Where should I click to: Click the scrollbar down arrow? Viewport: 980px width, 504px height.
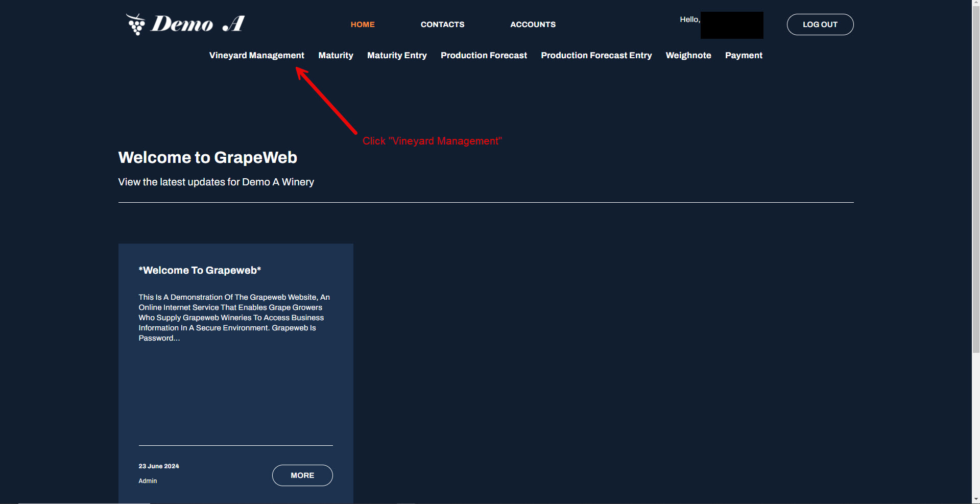click(x=976, y=500)
